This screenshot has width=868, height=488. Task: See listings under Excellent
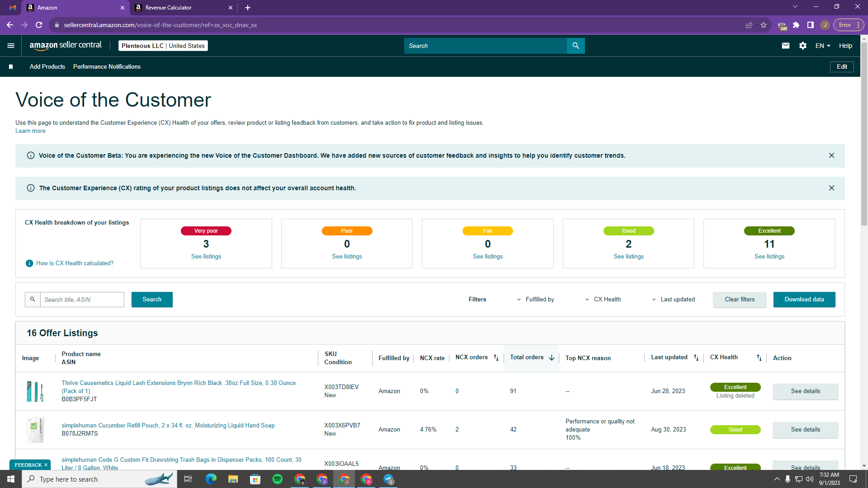pyautogui.click(x=769, y=257)
